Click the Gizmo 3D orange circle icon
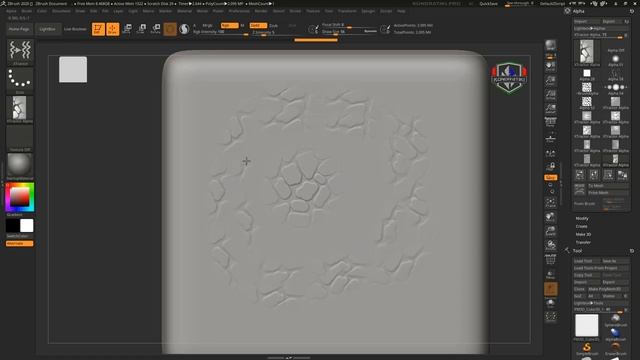This screenshot has height=360, width=640. (x=170, y=29)
